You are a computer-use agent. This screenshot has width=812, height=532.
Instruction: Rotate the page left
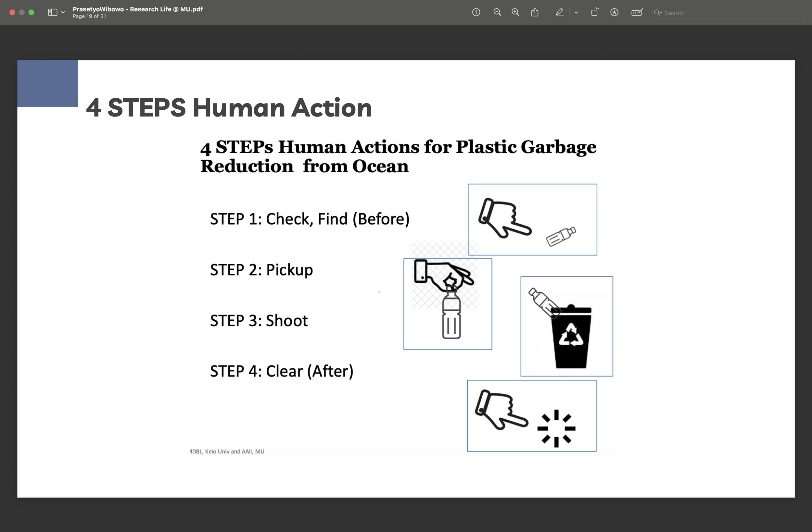595,13
